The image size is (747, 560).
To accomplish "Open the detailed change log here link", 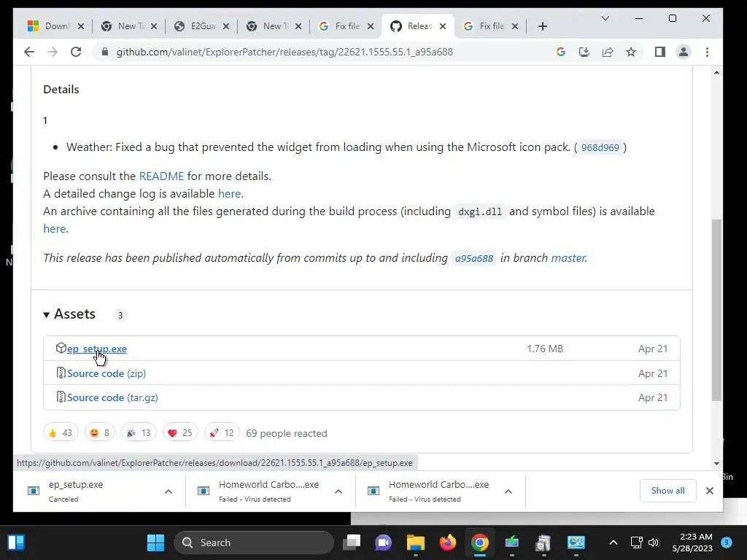I will (x=229, y=194).
